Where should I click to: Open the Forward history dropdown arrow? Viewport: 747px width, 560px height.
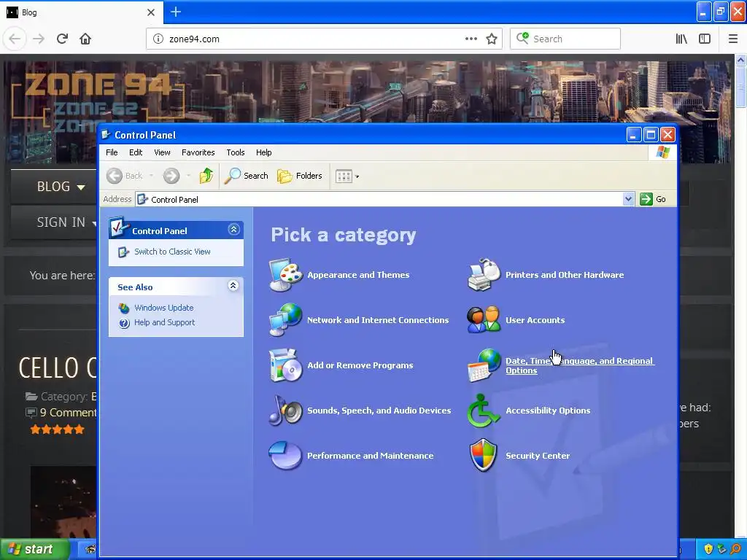tap(189, 176)
